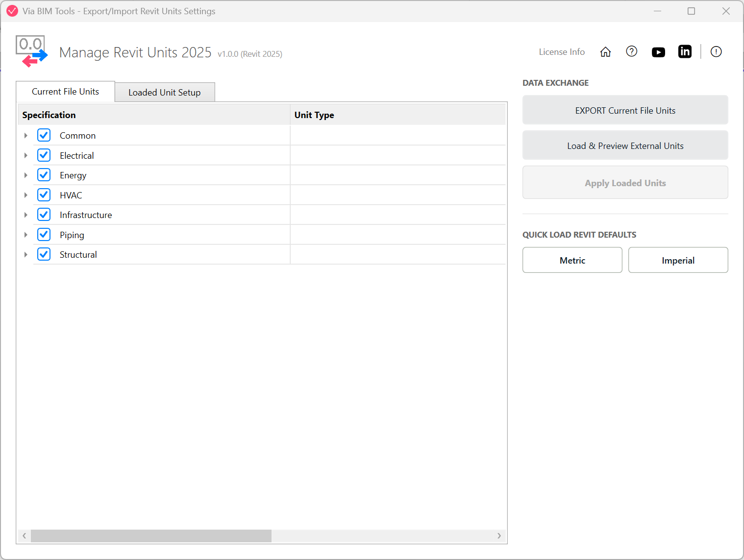This screenshot has width=744, height=560.
Task: Disable the Infrastructure checkbox
Action: 44,215
